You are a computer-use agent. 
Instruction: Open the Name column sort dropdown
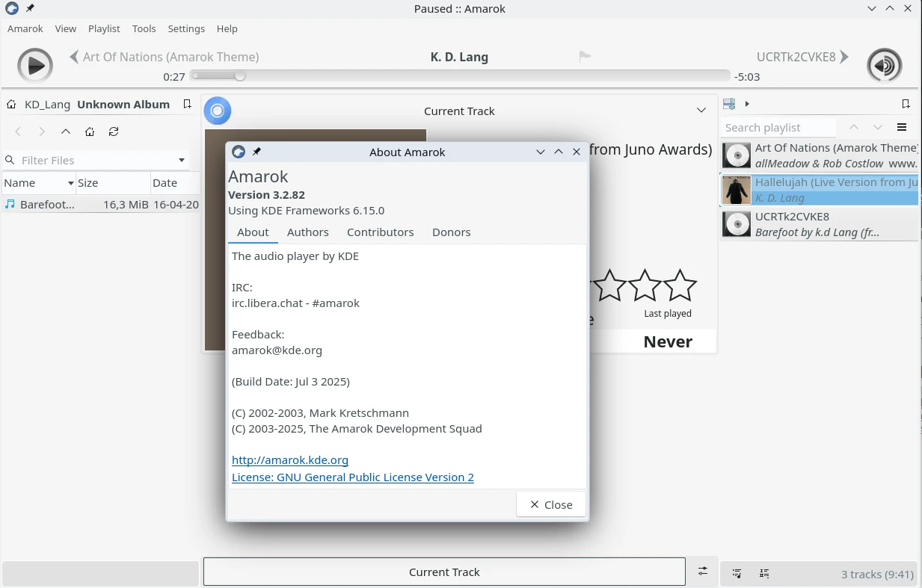71,183
